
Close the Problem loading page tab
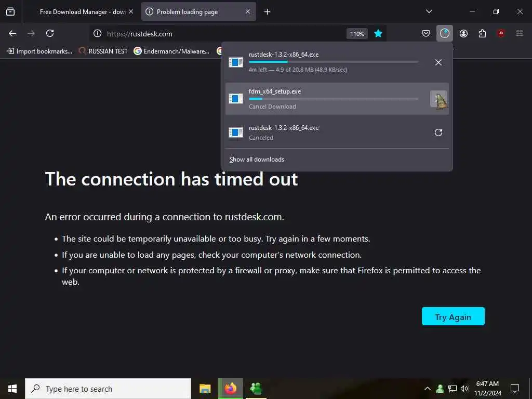pos(248,11)
